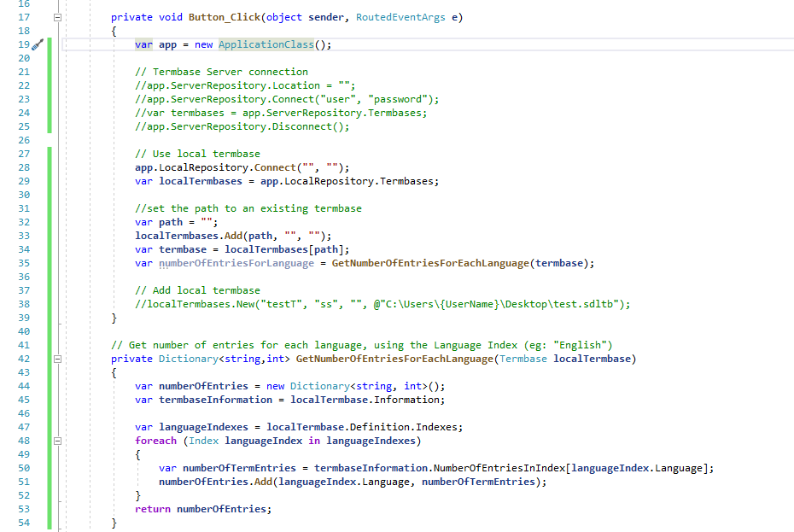Click line number 26 in the gutter
This screenshot has width=794, height=532.
24,140
